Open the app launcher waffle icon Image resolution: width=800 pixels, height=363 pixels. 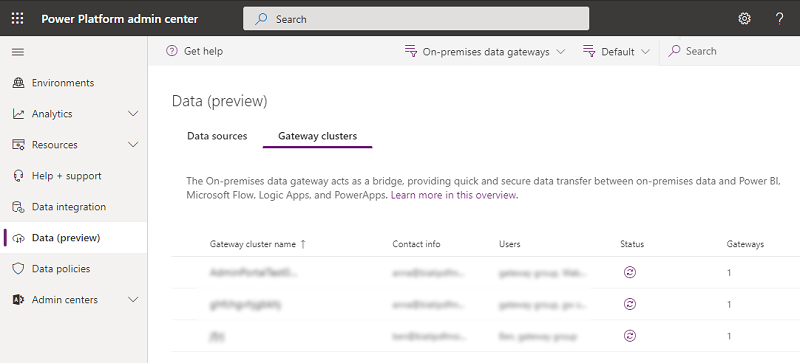[x=17, y=19]
